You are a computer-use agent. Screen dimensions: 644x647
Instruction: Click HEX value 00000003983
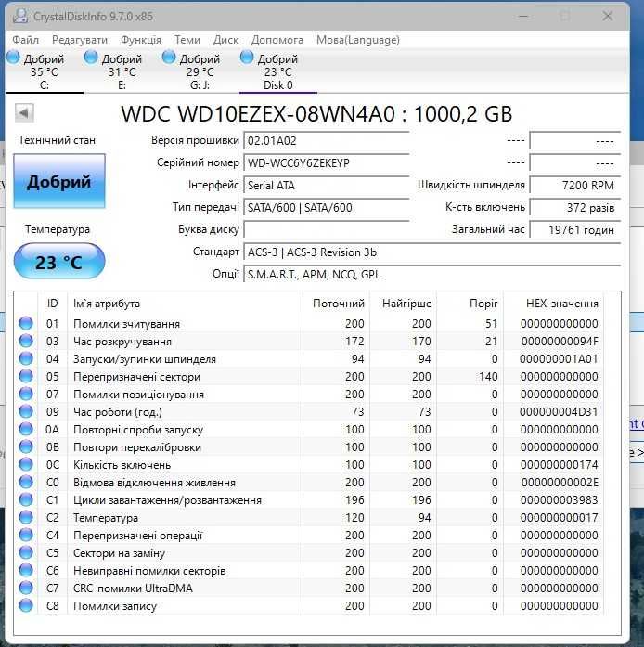pyautogui.click(x=559, y=500)
